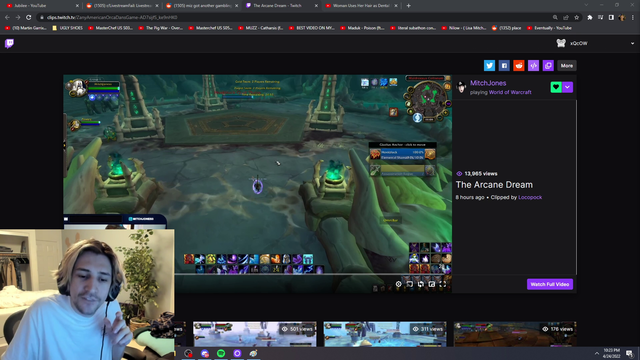Screen dimensions: 640x360
Task: Switch to Woman Uses Her Hair tab
Action: [x=361, y=6]
